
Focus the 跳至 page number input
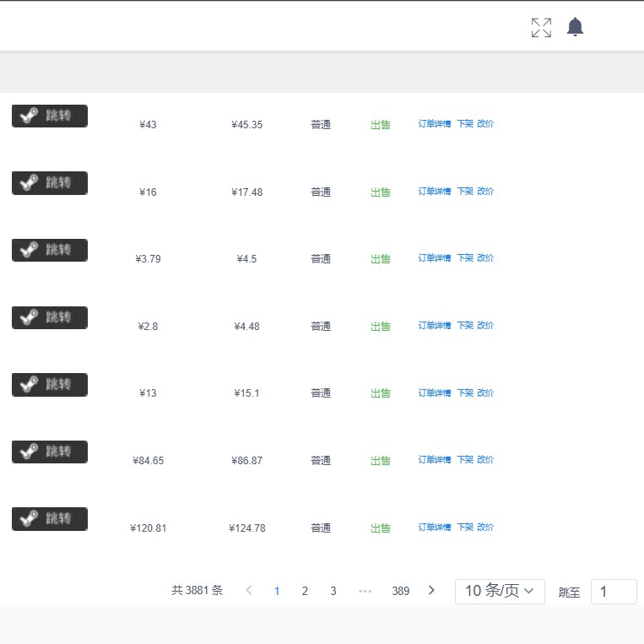[613, 592]
